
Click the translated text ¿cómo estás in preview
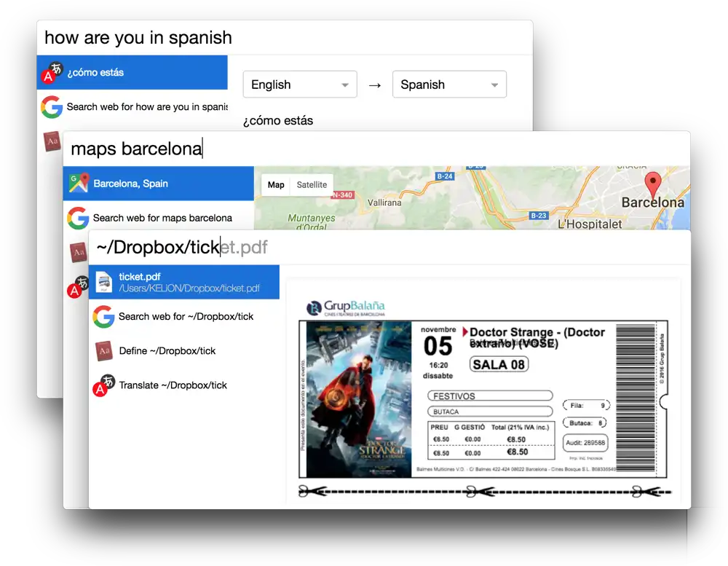point(278,121)
